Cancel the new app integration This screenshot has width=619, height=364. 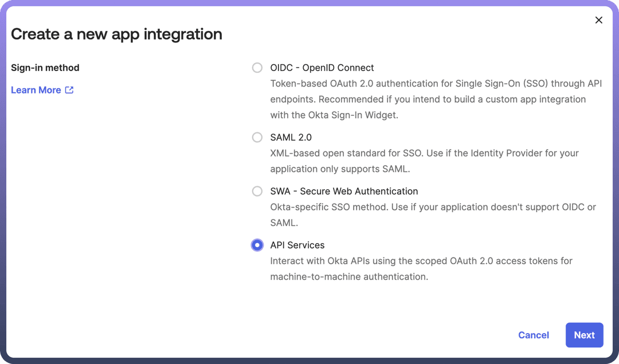click(534, 335)
